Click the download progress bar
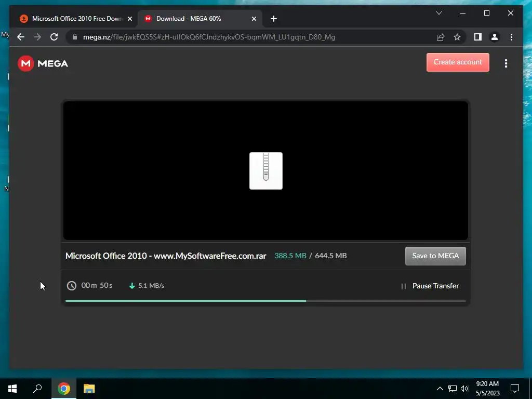 pyautogui.click(x=265, y=301)
